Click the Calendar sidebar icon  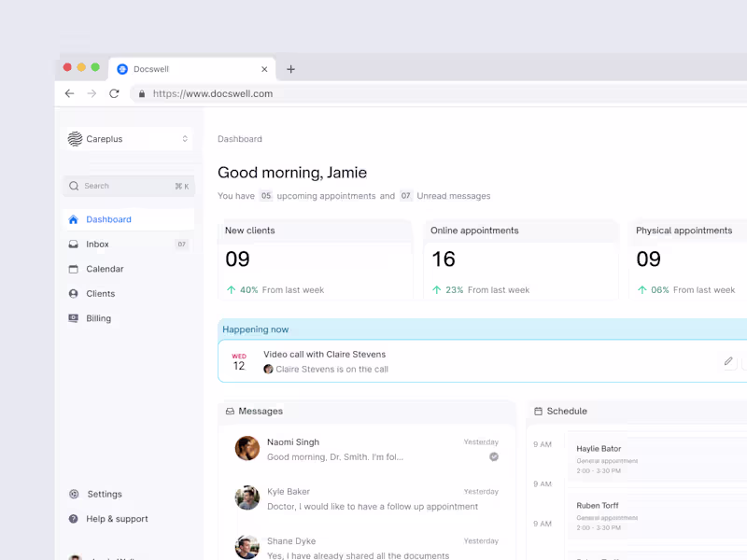pos(74,269)
